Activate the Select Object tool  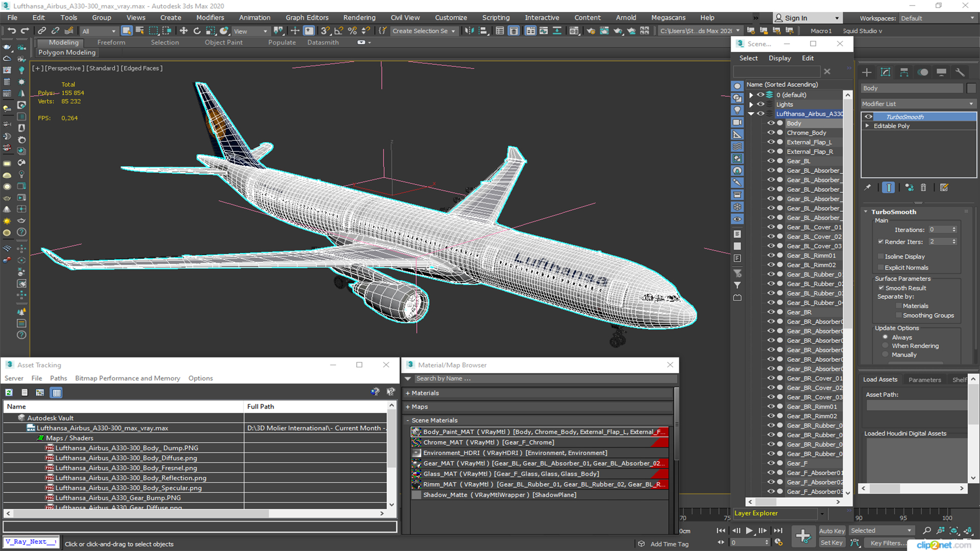point(127,31)
